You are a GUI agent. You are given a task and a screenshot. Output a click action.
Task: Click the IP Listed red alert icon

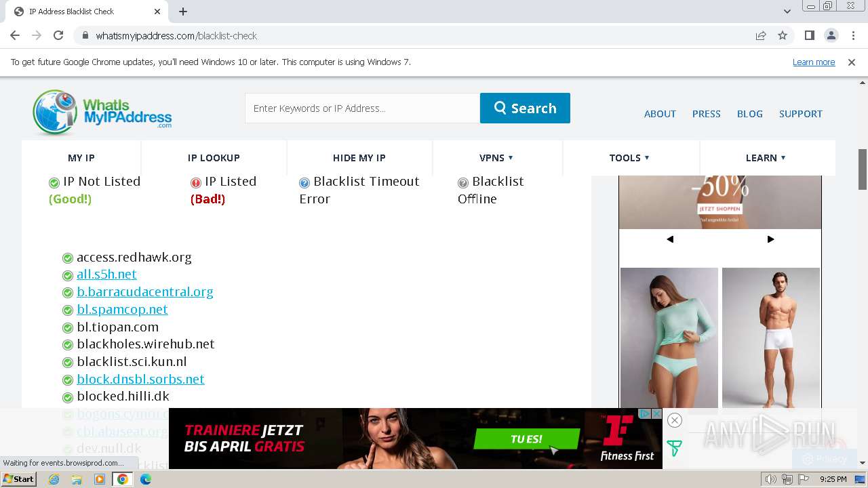[196, 182]
